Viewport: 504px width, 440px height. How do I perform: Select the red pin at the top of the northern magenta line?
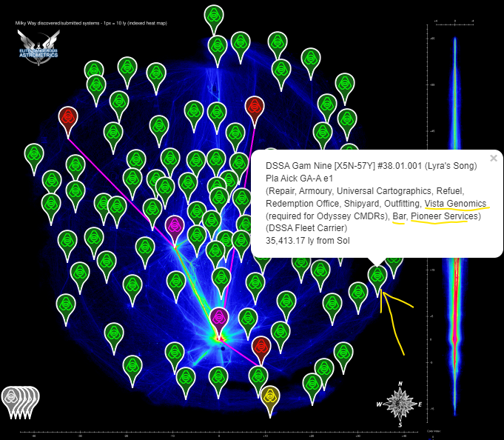[255, 112]
